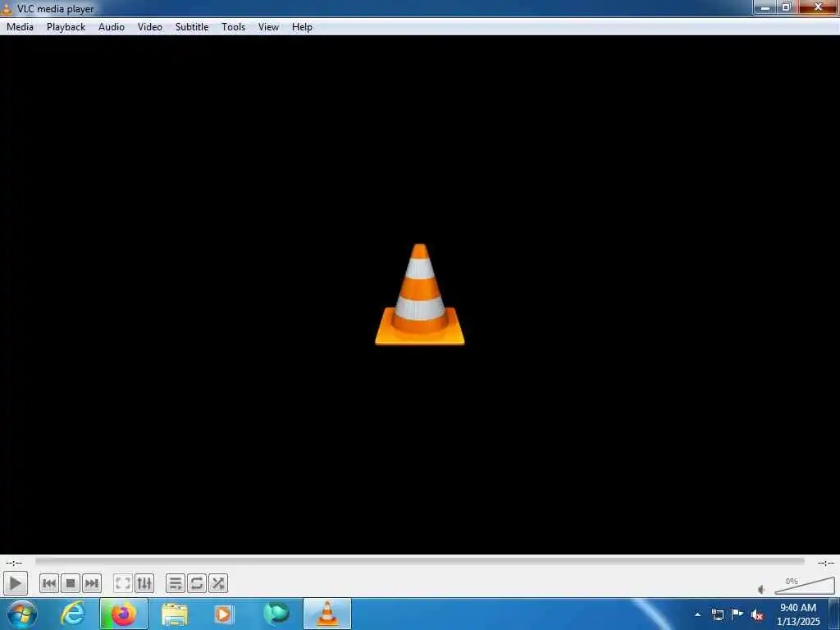The height and width of the screenshot is (630, 840).
Task: Show extended settings and effects
Action: coord(144,583)
